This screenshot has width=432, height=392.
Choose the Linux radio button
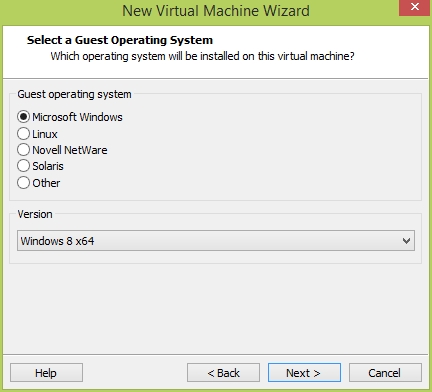tap(23, 134)
